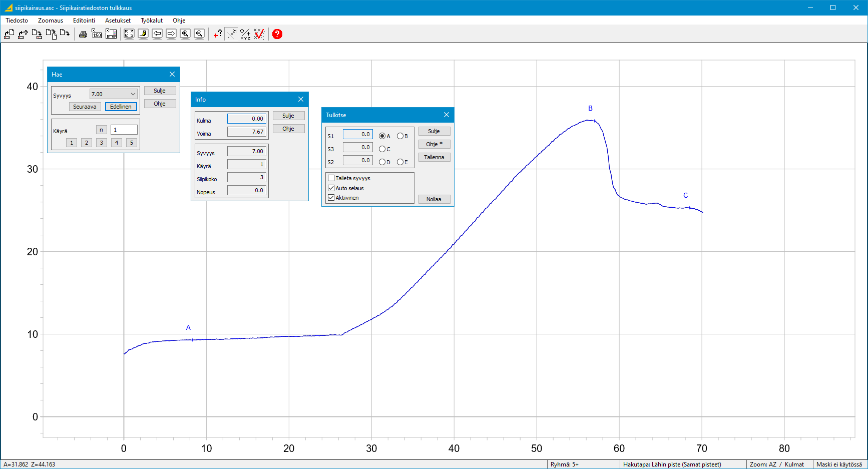Click the left arrow pan icon
Screen dimensions: 868x469
pos(157,34)
